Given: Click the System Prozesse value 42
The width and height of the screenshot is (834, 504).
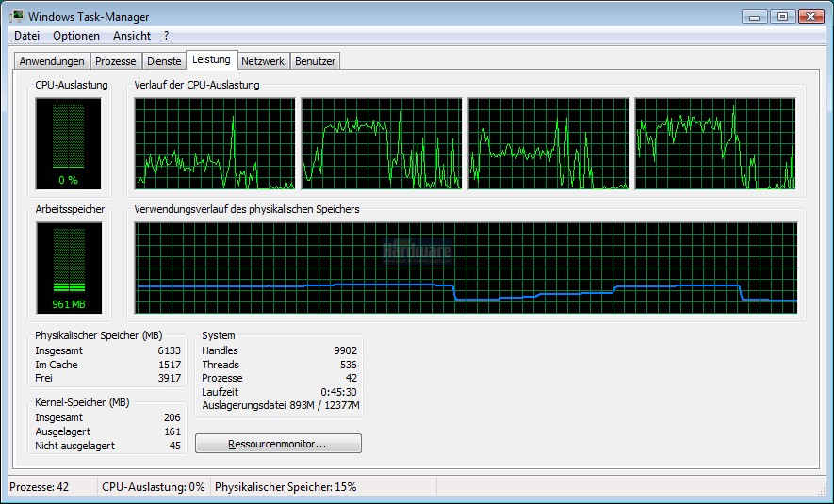Looking at the screenshot, I should (x=352, y=378).
